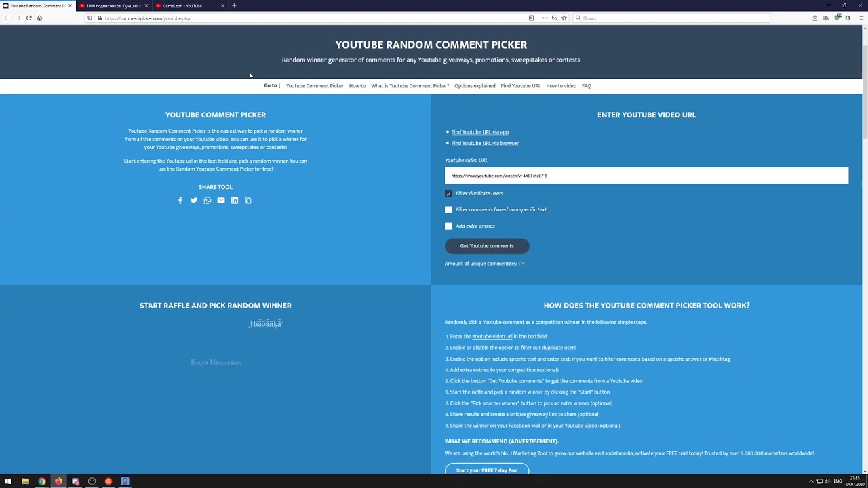Open Firefox from the taskbar
This screenshot has height=488, width=868.
pos(58,481)
